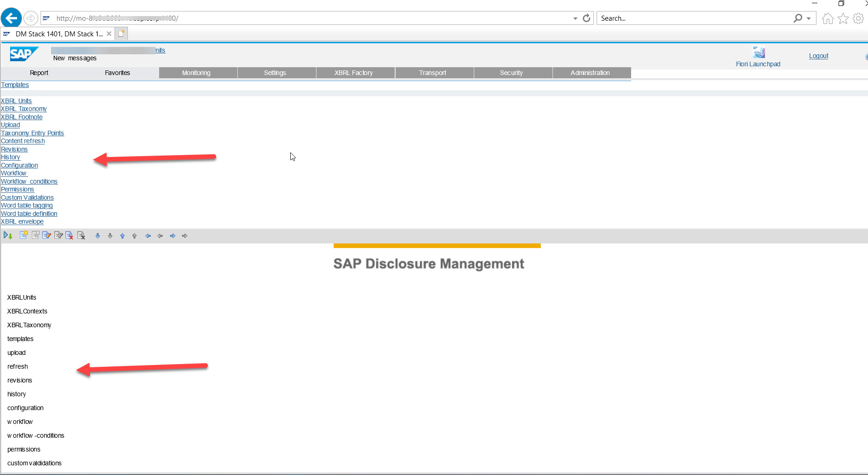This screenshot has width=868, height=475.
Task: Go back with the browser back arrow
Action: pyautogui.click(x=11, y=18)
